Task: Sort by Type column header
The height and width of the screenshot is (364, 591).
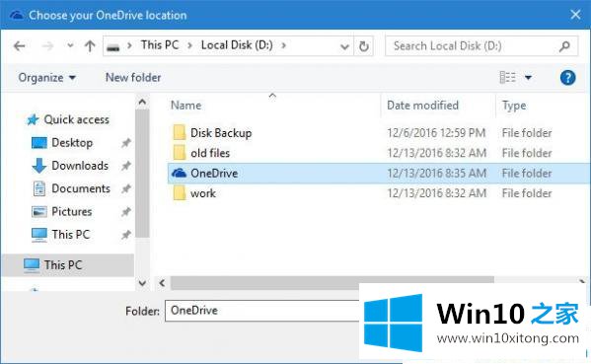Action: (x=514, y=106)
